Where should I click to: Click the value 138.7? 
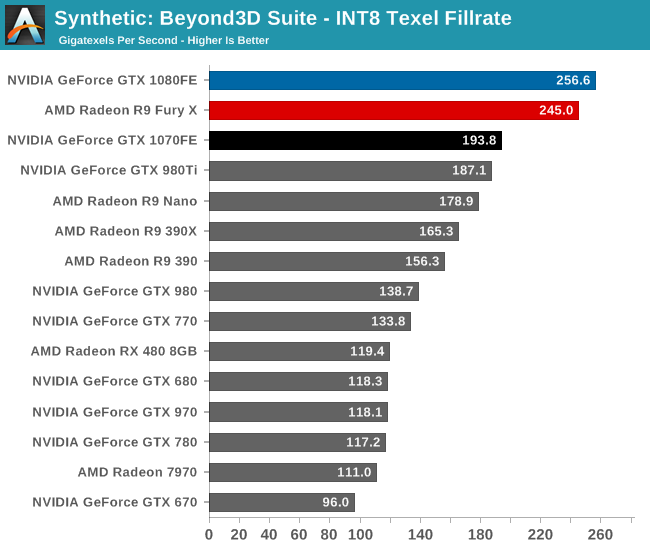click(x=396, y=291)
